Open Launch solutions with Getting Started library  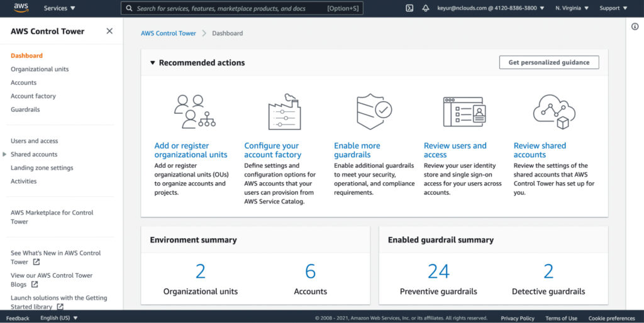[x=58, y=302]
